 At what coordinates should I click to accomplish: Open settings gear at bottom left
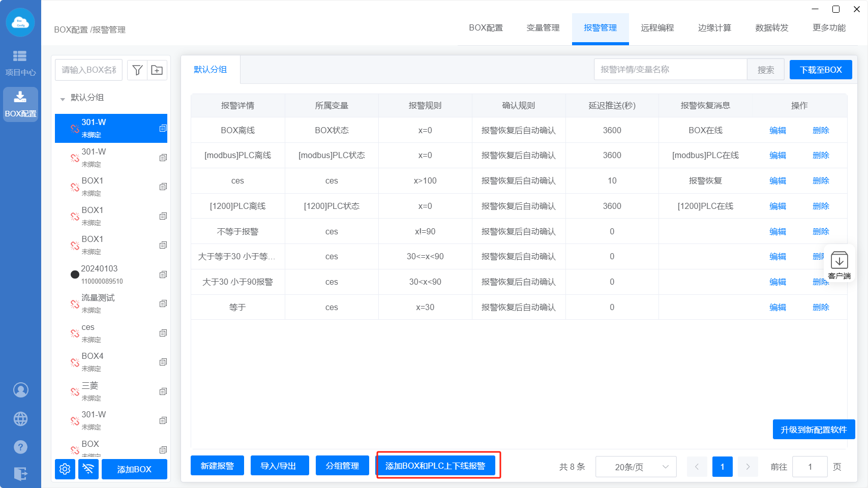coord(65,469)
